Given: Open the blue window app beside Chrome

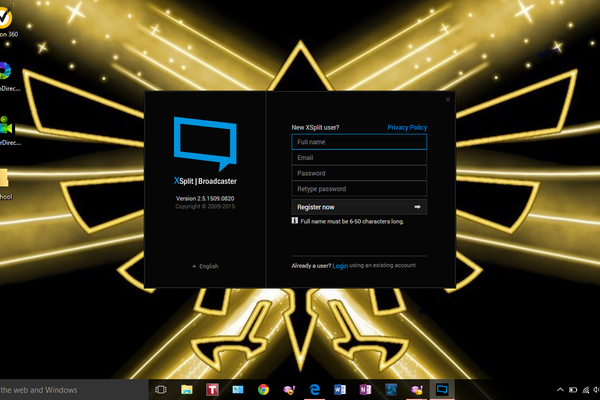Looking at the screenshot, I should 238,390.
